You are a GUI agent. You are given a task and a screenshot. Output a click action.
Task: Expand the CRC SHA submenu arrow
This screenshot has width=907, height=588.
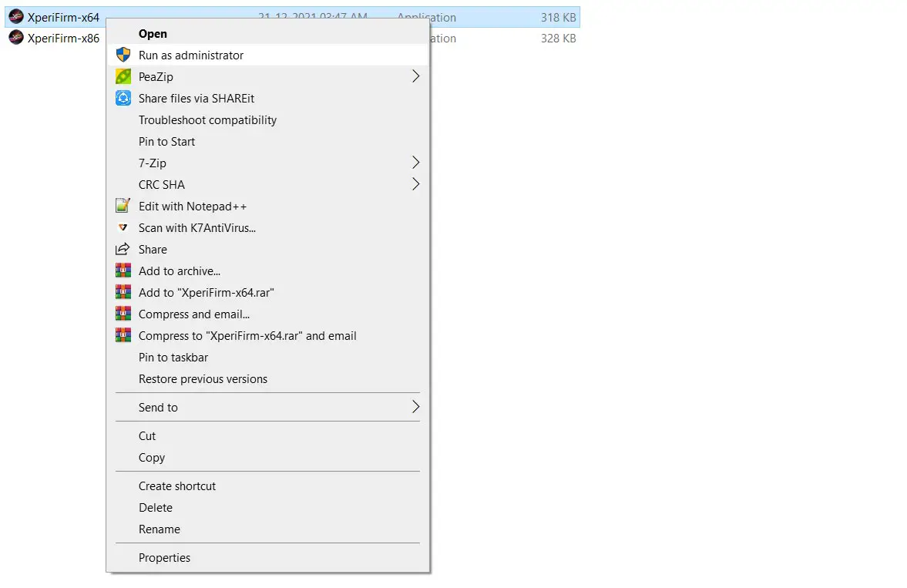[x=415, y=184]
